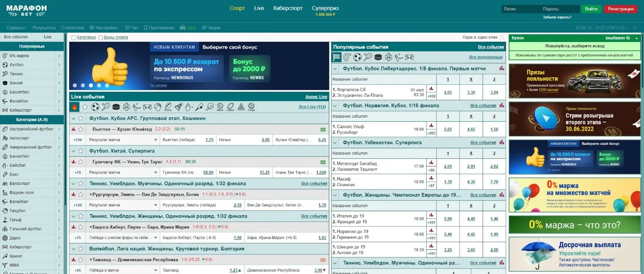Filter Live события by tennis racket icon
The width and height of the screenshot is (644, 274).
coord(106,107)
